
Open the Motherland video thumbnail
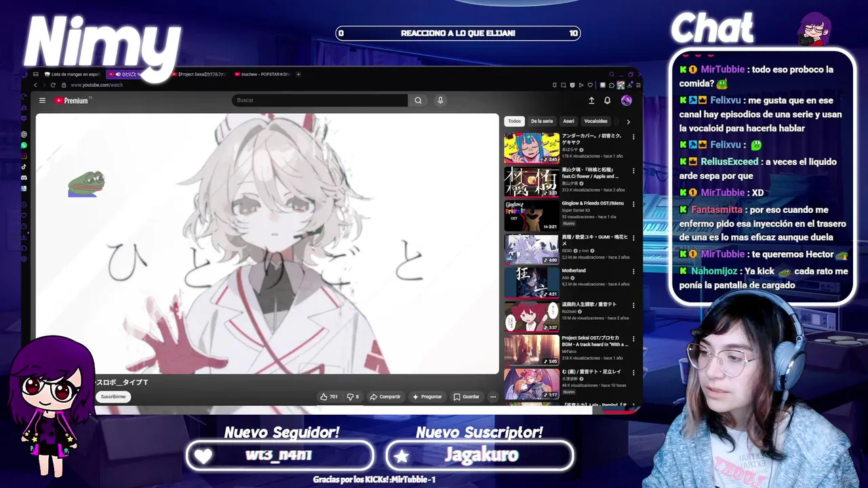click(531, 283)
